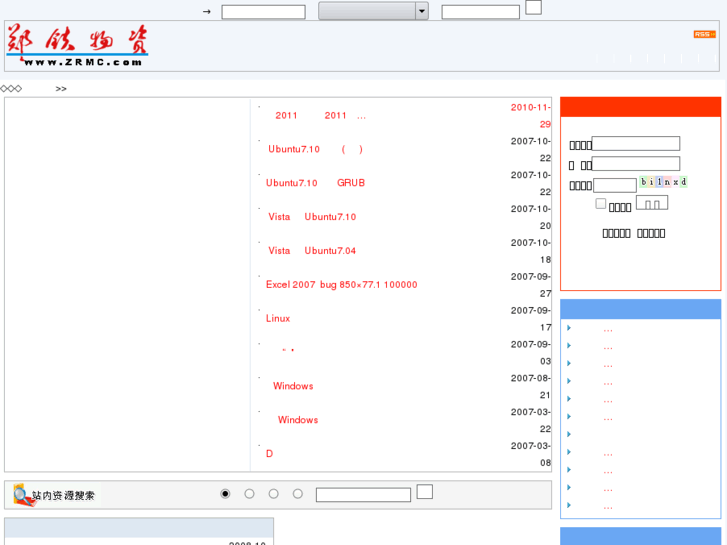727x545 pixels.
Task: Click the login submit button beside the checkbox
Action: tap(652, 203)
